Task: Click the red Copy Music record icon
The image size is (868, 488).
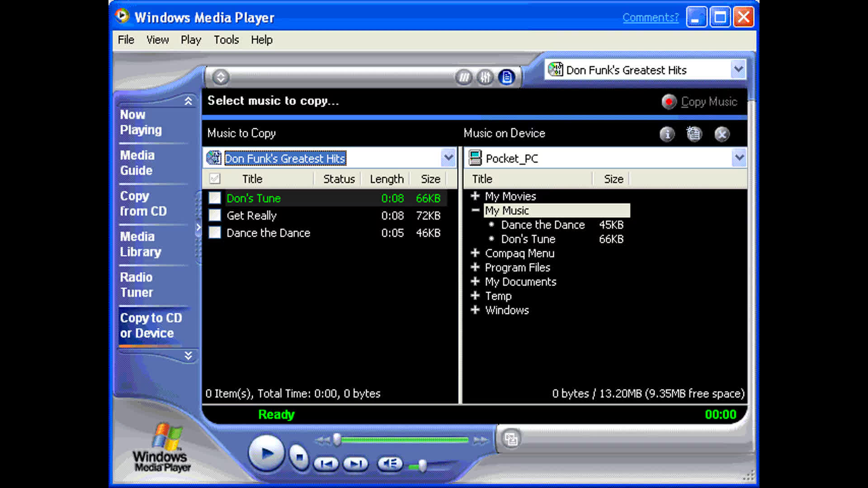Action: pyautogui.click(x=669, y=102)
